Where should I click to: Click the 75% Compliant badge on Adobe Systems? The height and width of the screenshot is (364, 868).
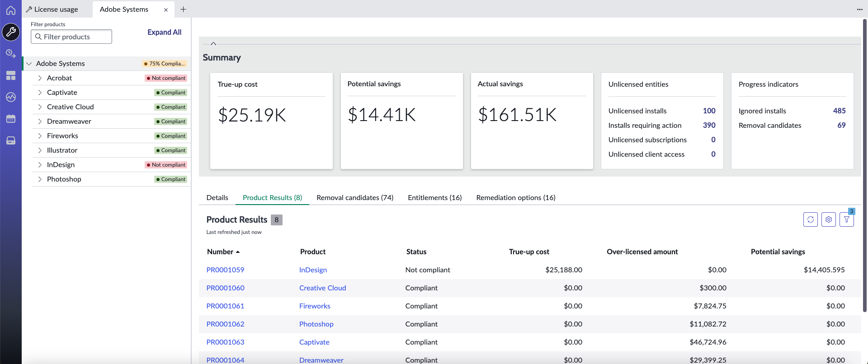(164, 64)
